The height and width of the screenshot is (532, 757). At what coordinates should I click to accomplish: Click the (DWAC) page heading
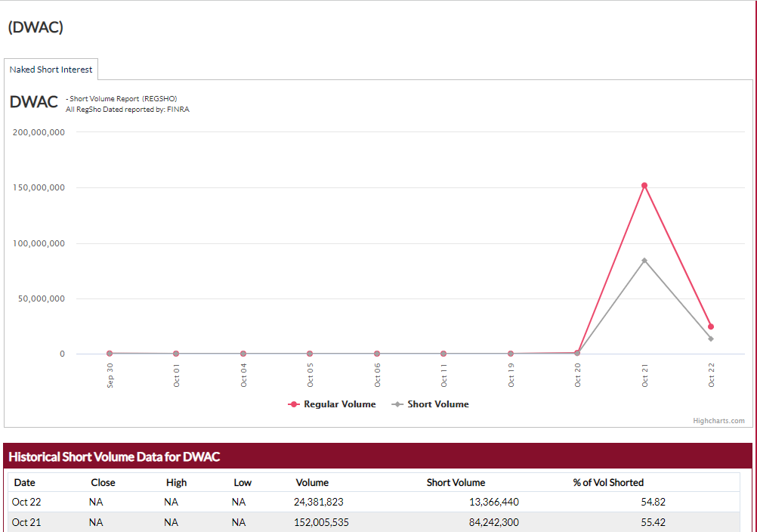point(36,27)
